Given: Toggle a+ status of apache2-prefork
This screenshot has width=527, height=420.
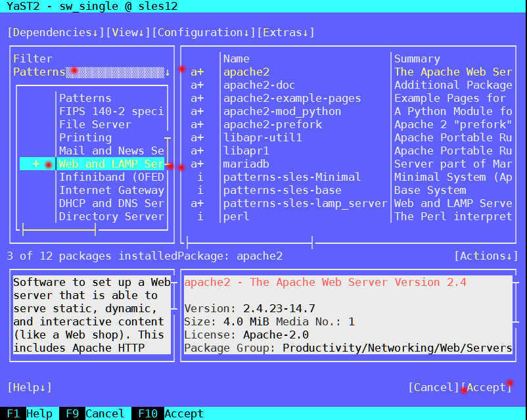Looking at the screenshot, I should click(197, 124).
